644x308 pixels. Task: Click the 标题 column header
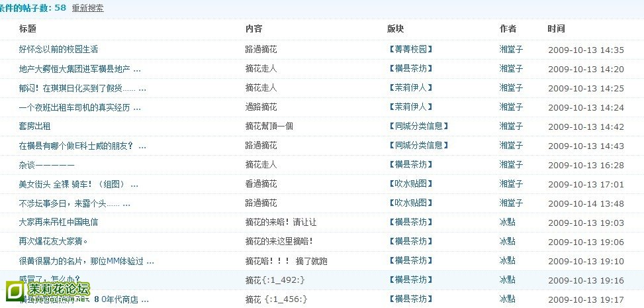(x=28, y=28)
